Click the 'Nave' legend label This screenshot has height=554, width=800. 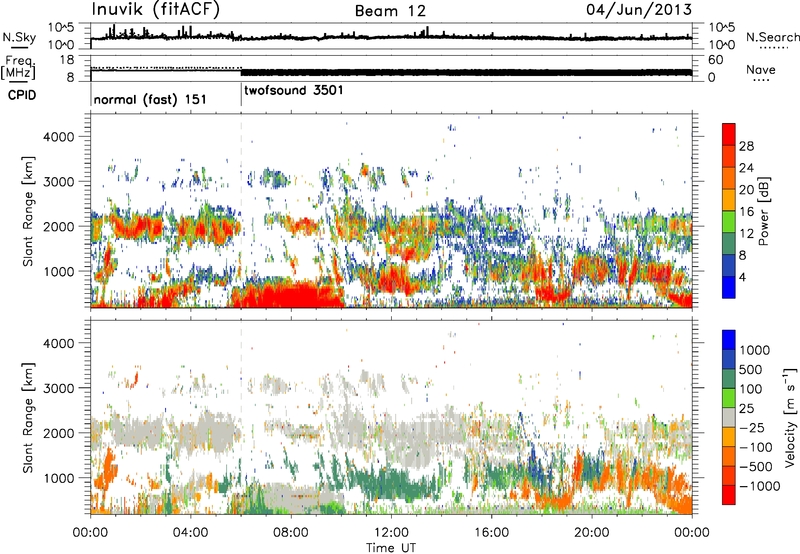(x=761, y=69)
